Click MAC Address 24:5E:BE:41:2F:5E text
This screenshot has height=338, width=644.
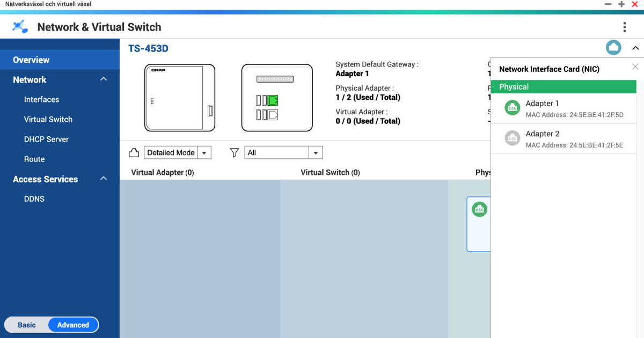point(574,145)
